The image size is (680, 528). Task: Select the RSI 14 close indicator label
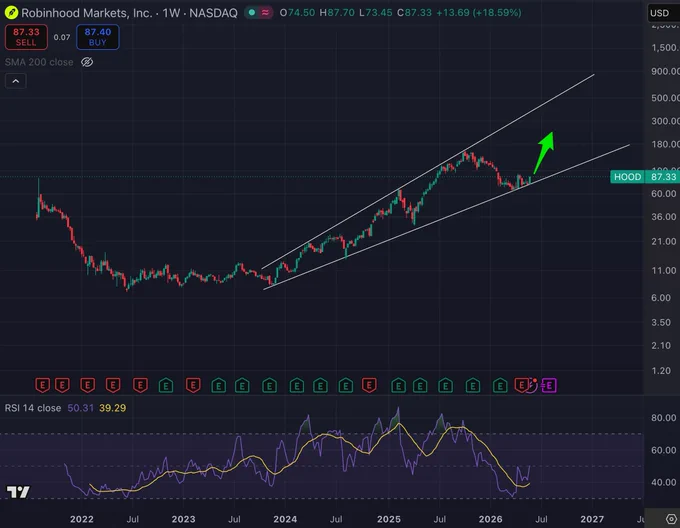[33, 408]
